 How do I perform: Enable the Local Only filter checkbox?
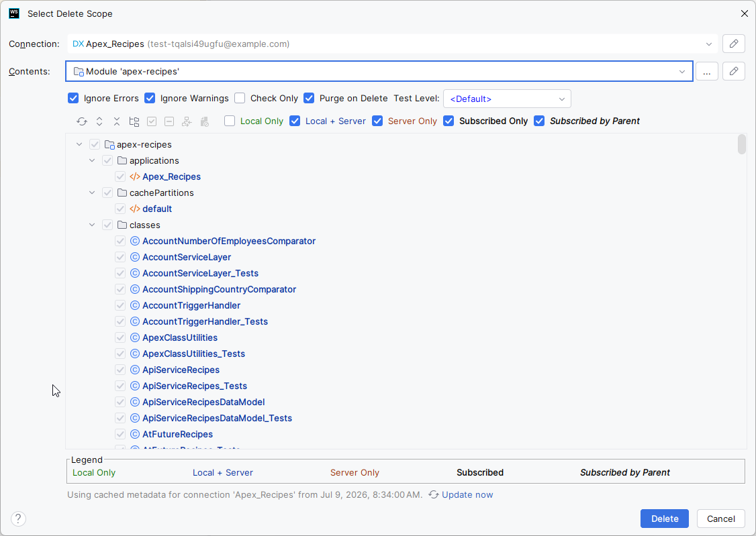point(230,121)
